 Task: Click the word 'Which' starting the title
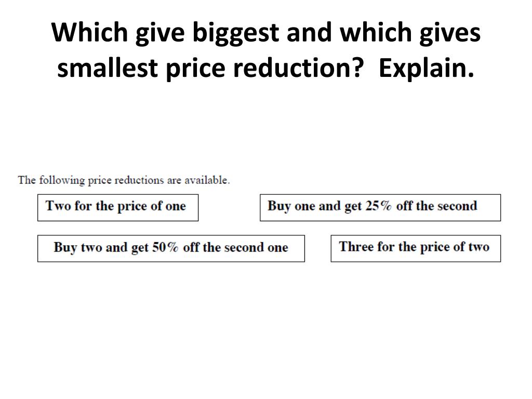coord(89,32)
